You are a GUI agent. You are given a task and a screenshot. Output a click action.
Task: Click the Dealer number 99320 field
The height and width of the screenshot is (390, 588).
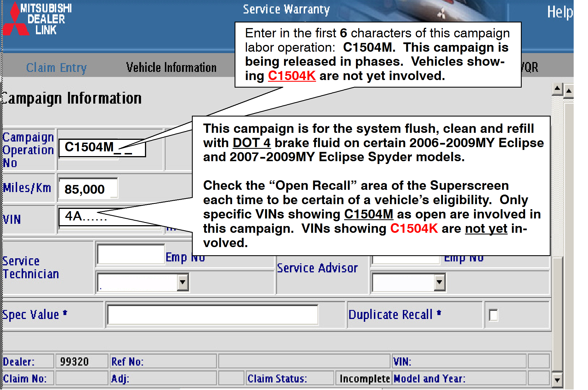74,362
